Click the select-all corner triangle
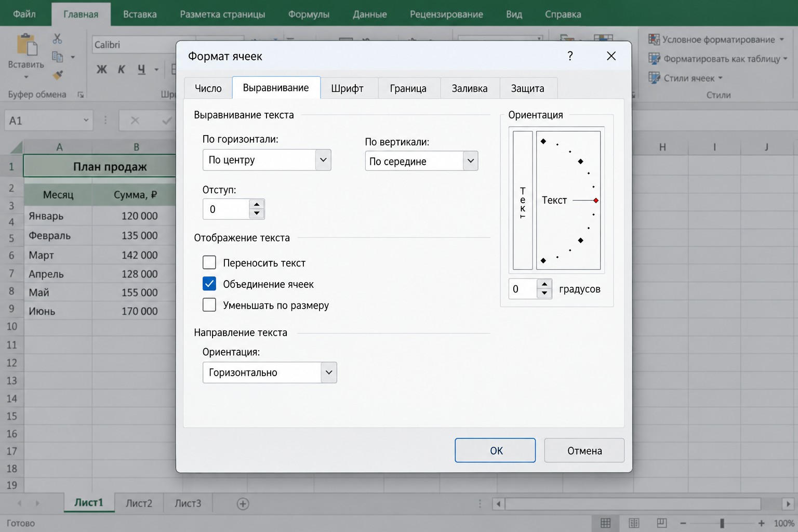This screenshot has height=532, width=798. 17,147
